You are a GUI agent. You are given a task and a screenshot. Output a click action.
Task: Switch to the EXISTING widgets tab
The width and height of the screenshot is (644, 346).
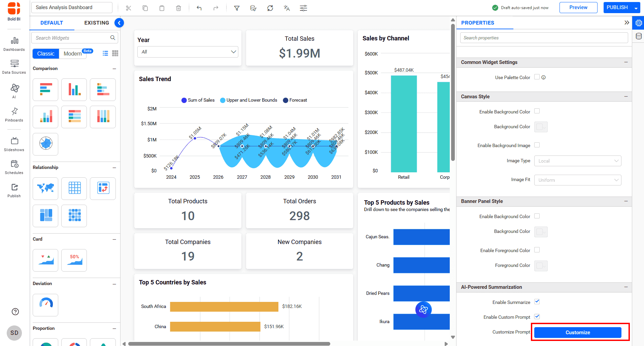[x=97, y=23]
